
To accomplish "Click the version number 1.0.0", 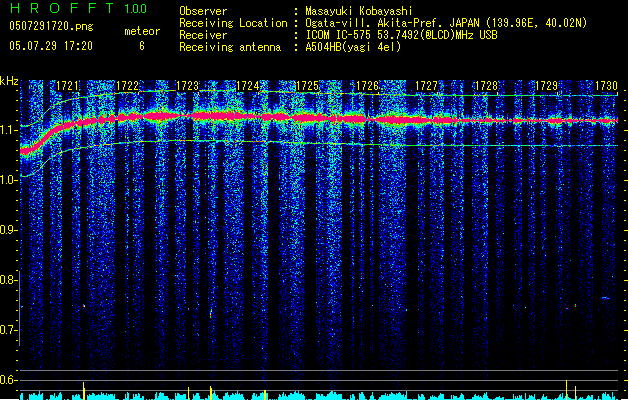I will pyautogui.click(x=135, y=8).
